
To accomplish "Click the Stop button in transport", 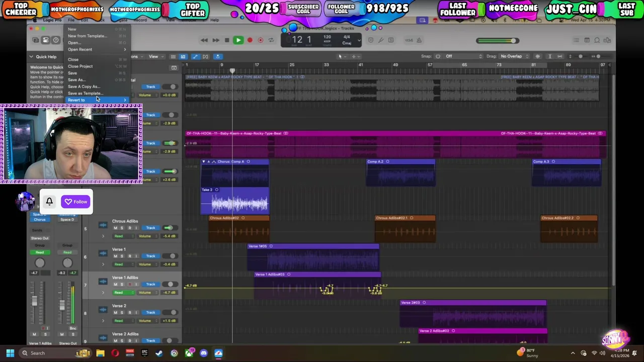I will (227, 40).
